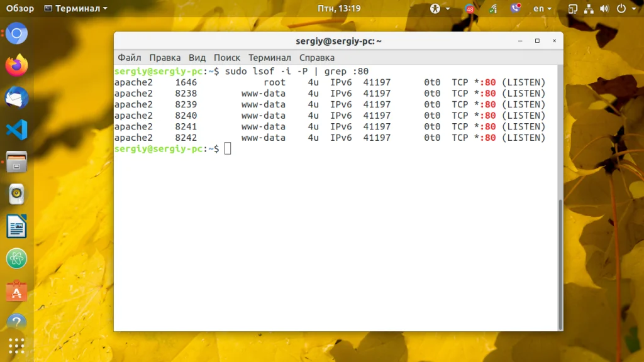Close the terminal window
This screenshot has width=644, height=362.
[x=554, y=41]
